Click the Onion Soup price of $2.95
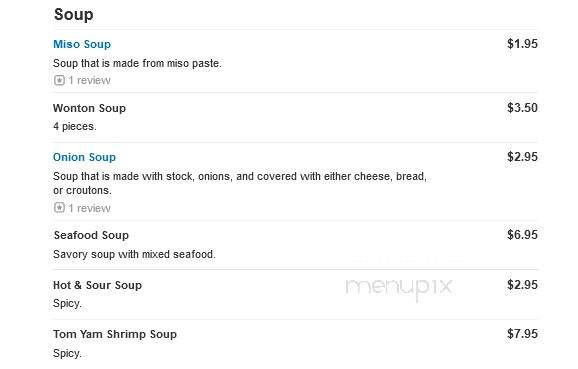The image size is (578, 369). point(522,157)
